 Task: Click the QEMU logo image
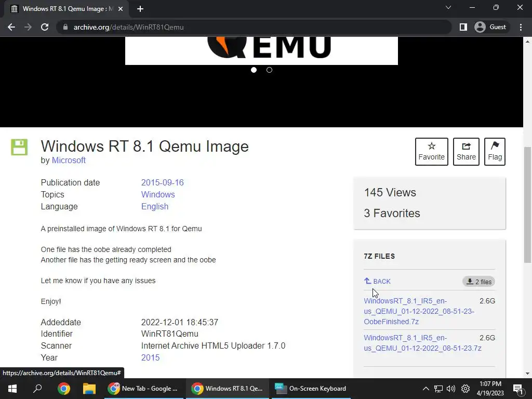pyautogui.click(x=261, y=50)
